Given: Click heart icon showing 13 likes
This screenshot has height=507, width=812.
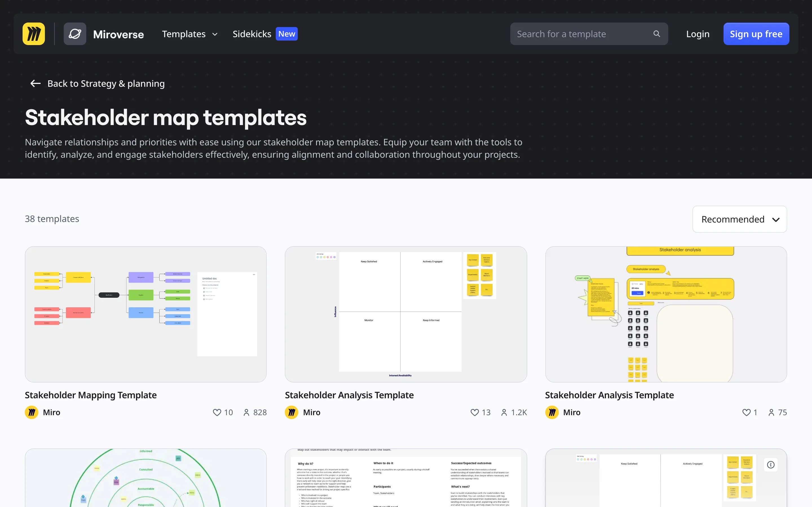Looking at the screenshot, I should [x=475, y=412].
